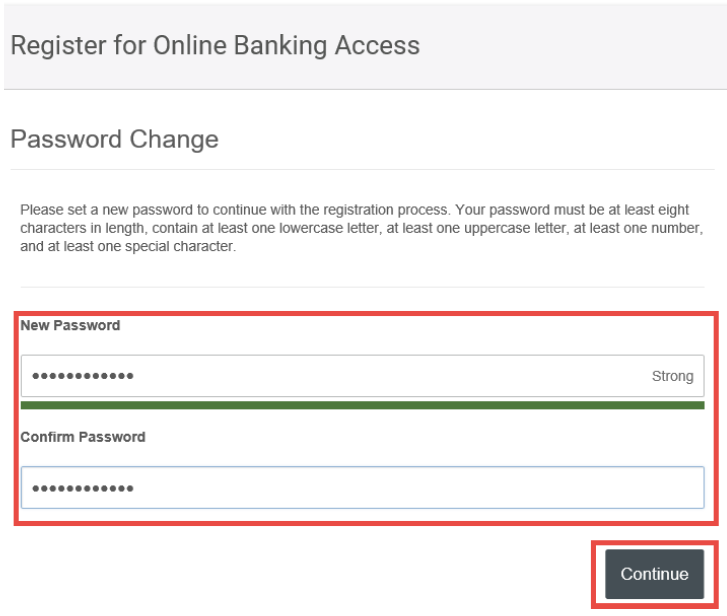The width and height of the screenshot is (727, 616).
Task: Click the "Password Change" section heading
Action: (114, 139)
